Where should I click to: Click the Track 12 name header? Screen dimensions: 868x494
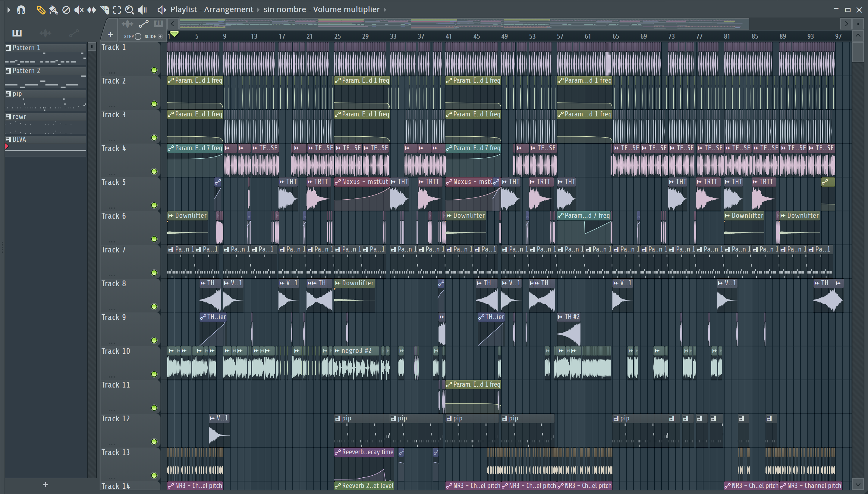[x=116, y=419]
